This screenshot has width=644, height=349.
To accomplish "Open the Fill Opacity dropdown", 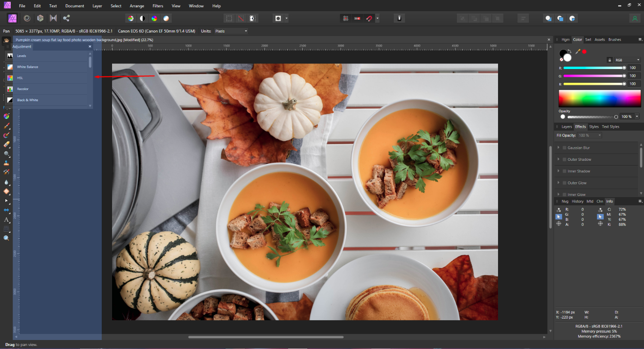I will point(589,135).
